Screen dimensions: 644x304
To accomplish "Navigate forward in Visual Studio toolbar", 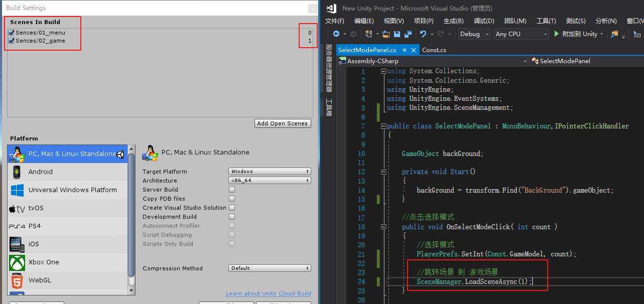I will tap(353, 34).
